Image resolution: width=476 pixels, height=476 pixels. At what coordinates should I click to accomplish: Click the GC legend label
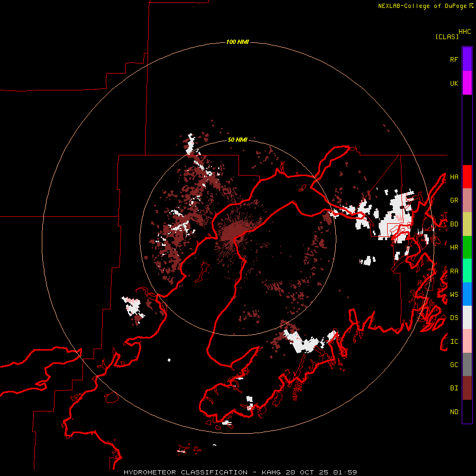(x=454, y=365)
